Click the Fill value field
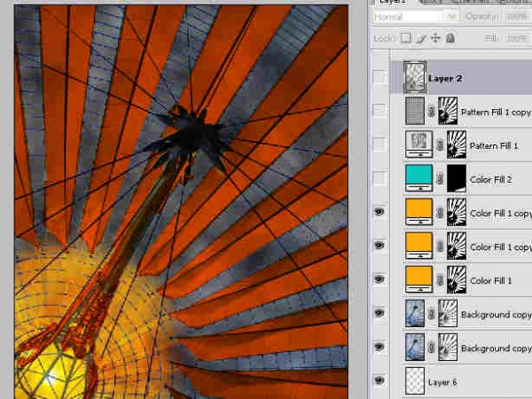The width and height of the screenshot is (532, 399). click(519, 38)
